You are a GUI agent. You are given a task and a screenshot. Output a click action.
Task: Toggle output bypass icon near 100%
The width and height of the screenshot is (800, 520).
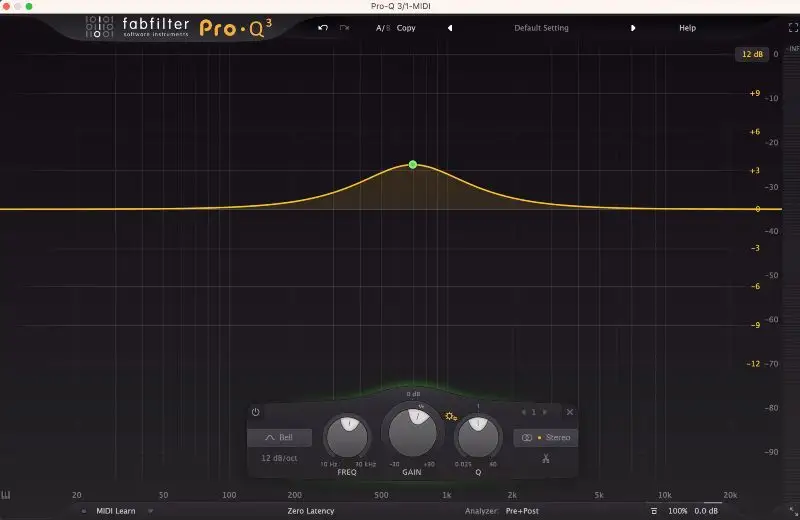pos(654,510)
